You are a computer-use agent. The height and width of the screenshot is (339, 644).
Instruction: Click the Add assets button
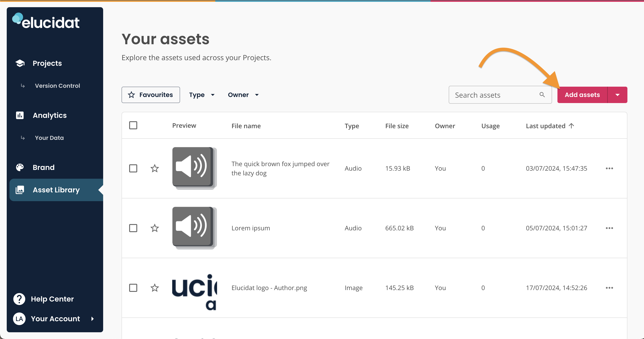coord(582,95)
